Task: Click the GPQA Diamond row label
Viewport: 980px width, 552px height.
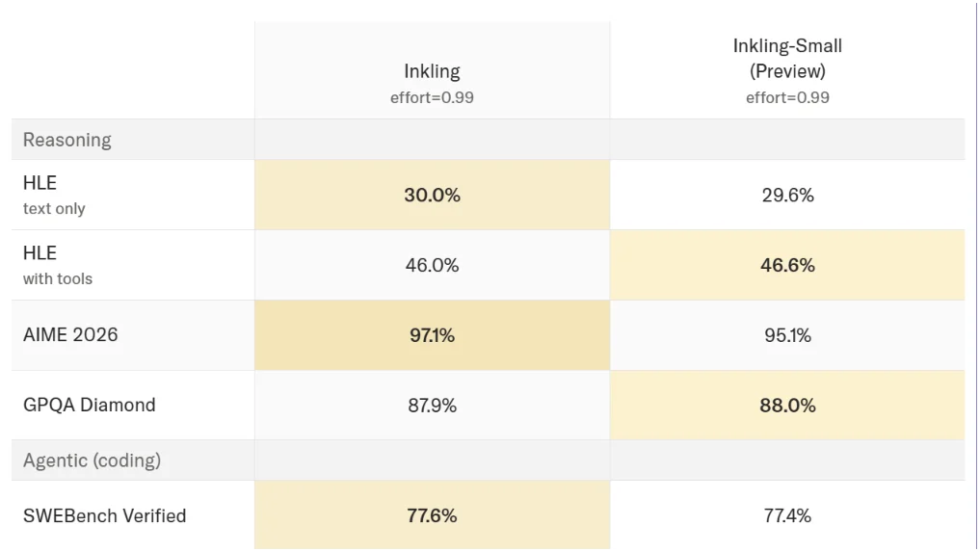Action: pos(90,406)
